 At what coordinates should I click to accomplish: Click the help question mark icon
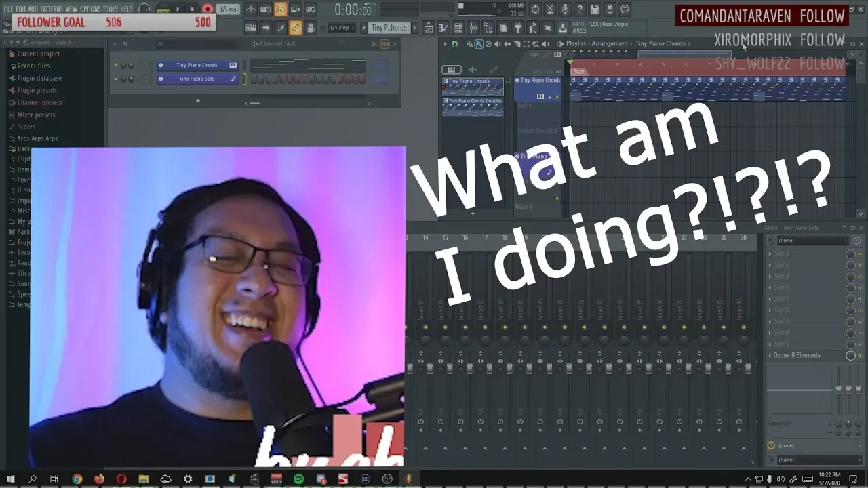tap(580, 9)
